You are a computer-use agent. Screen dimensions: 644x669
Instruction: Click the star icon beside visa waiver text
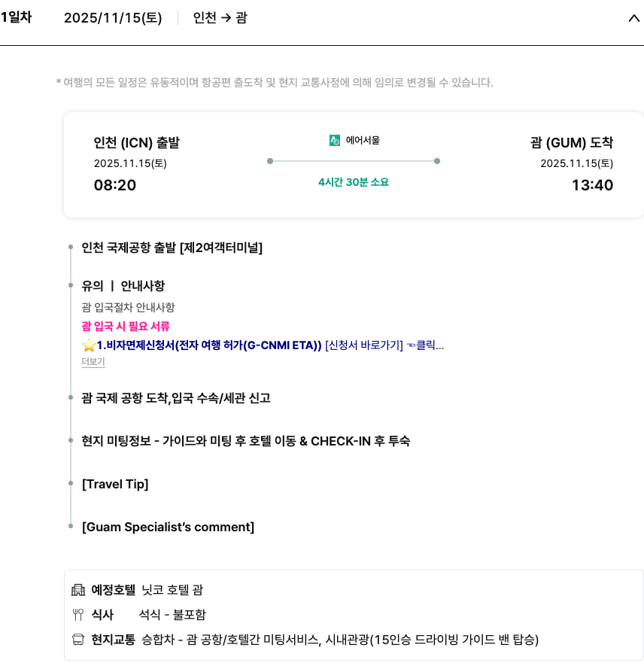(x=89, y=345)
